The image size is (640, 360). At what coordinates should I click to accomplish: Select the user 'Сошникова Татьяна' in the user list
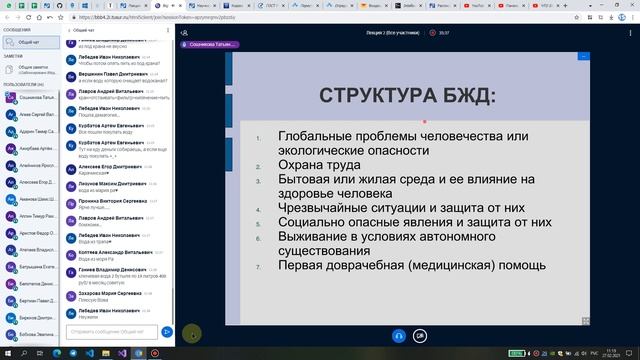click(x=31, y=98)
